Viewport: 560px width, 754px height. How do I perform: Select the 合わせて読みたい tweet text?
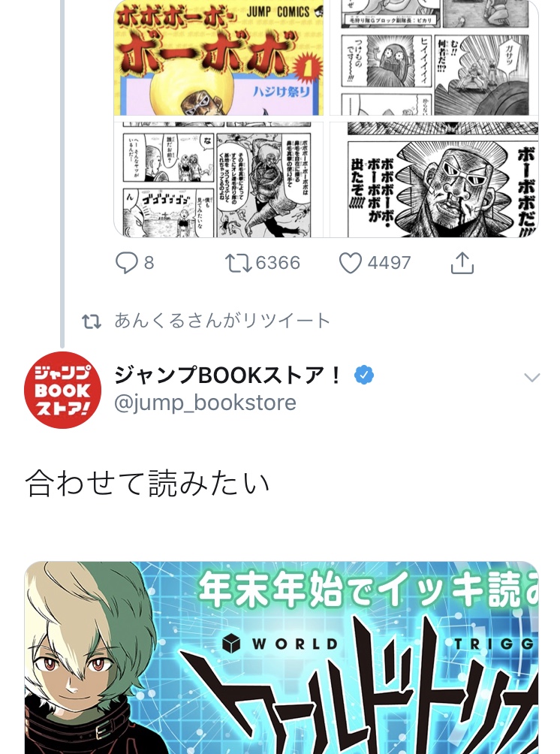click(147, 484)
